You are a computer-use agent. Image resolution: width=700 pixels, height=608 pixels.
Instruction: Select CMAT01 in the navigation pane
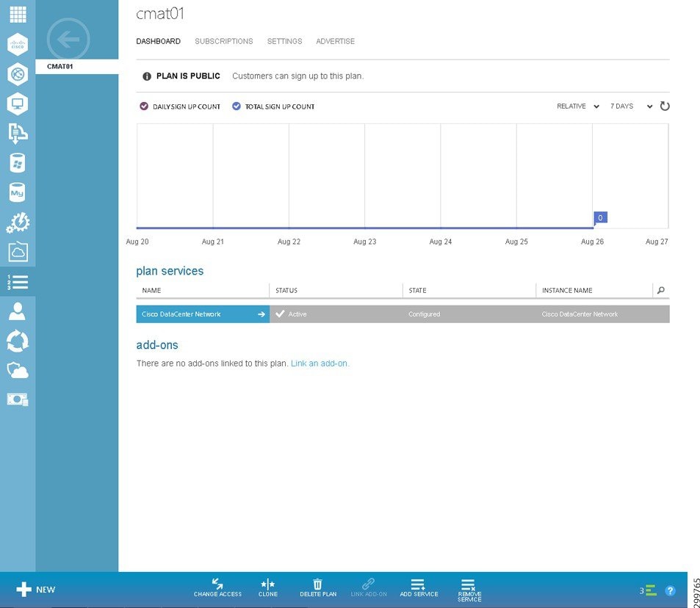[77, 67]
